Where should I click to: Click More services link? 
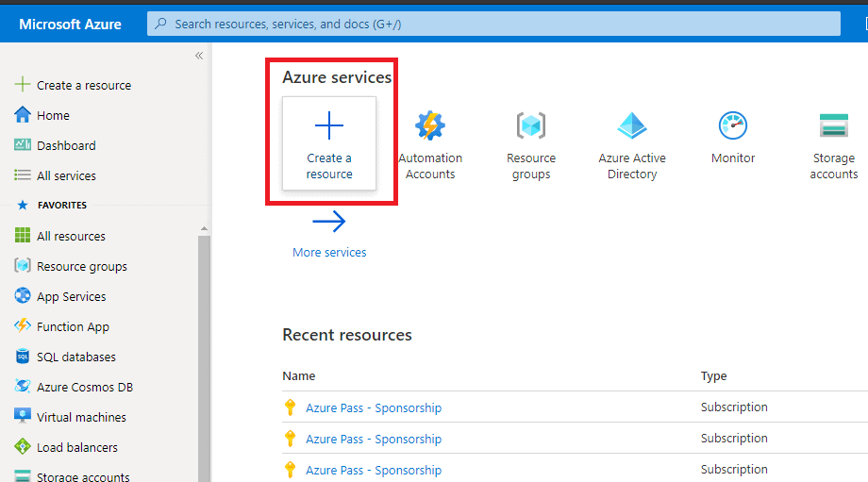329,253
